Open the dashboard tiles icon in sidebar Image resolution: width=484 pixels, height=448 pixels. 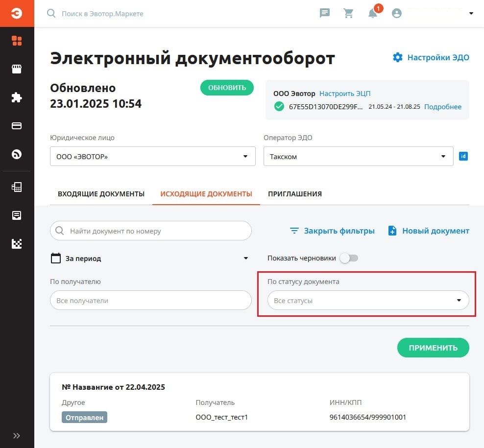(17, 41)
